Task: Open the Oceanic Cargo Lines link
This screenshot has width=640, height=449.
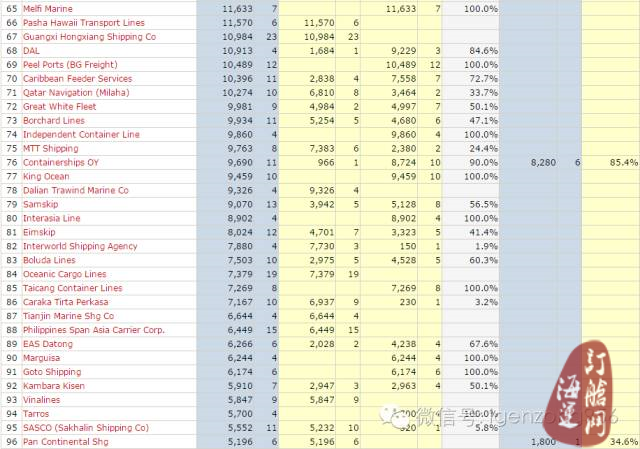Action: pyautogui.click(x=64, y=274)
